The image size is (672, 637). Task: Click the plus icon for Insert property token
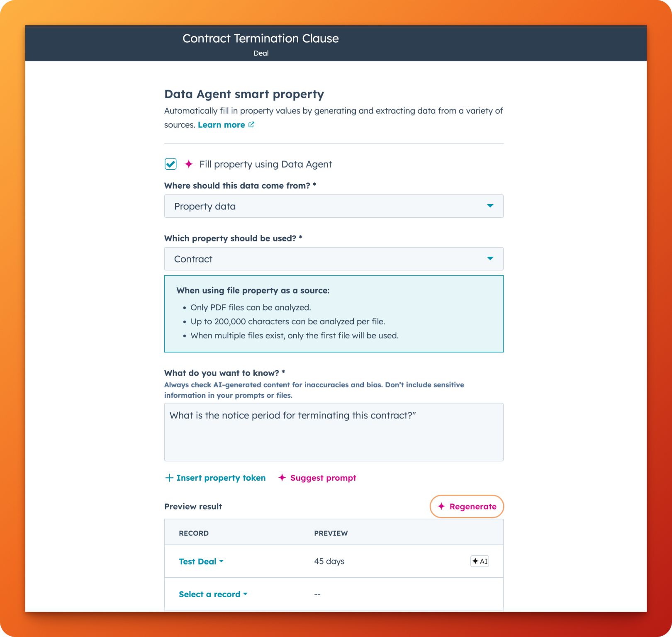(x=169, y=478)
